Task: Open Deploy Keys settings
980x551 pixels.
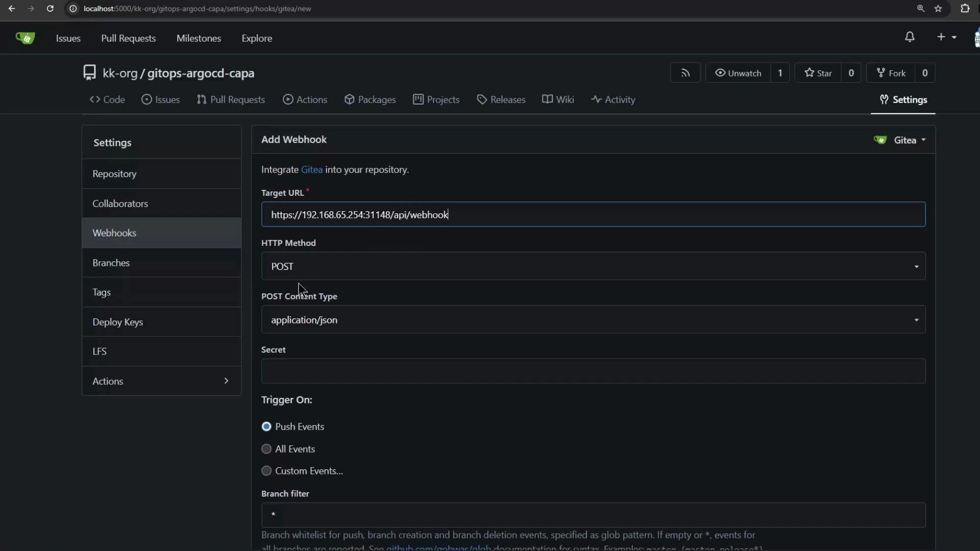Action: (117, 322)
